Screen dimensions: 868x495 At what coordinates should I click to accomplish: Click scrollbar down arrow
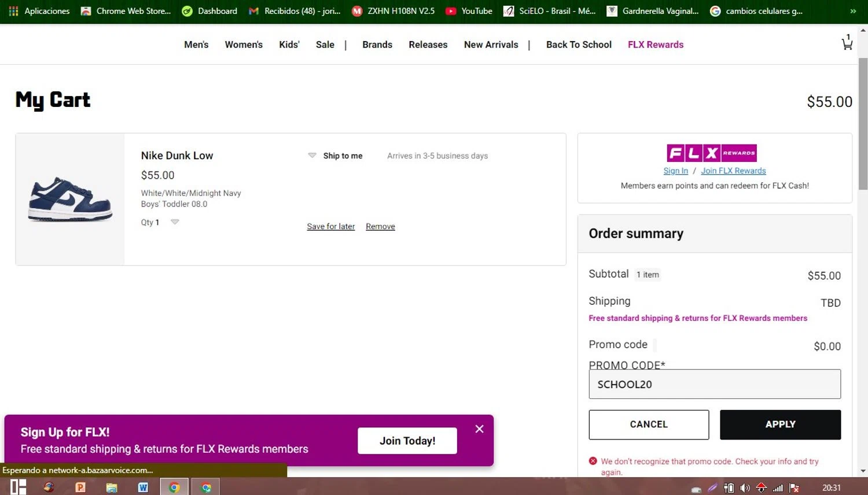863,471
